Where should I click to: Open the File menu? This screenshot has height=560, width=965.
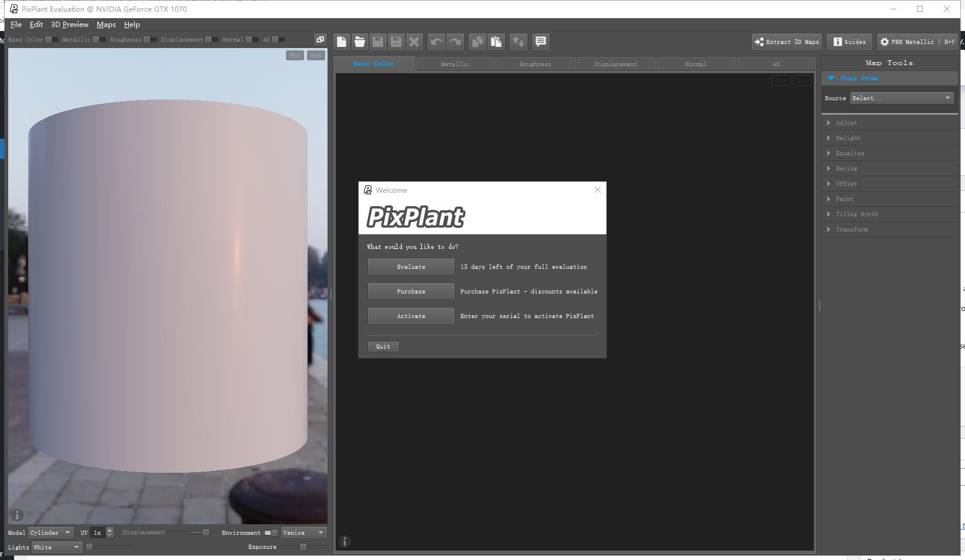16,25
